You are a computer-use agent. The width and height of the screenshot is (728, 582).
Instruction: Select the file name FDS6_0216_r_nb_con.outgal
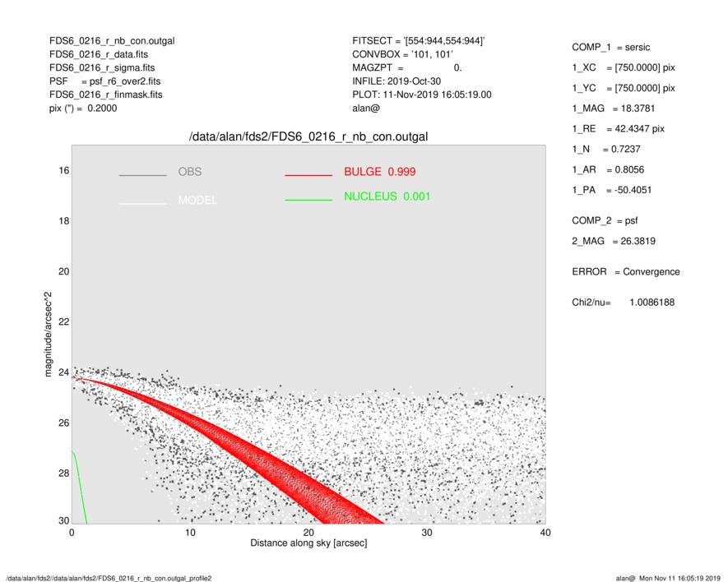[x=112, y=41]
